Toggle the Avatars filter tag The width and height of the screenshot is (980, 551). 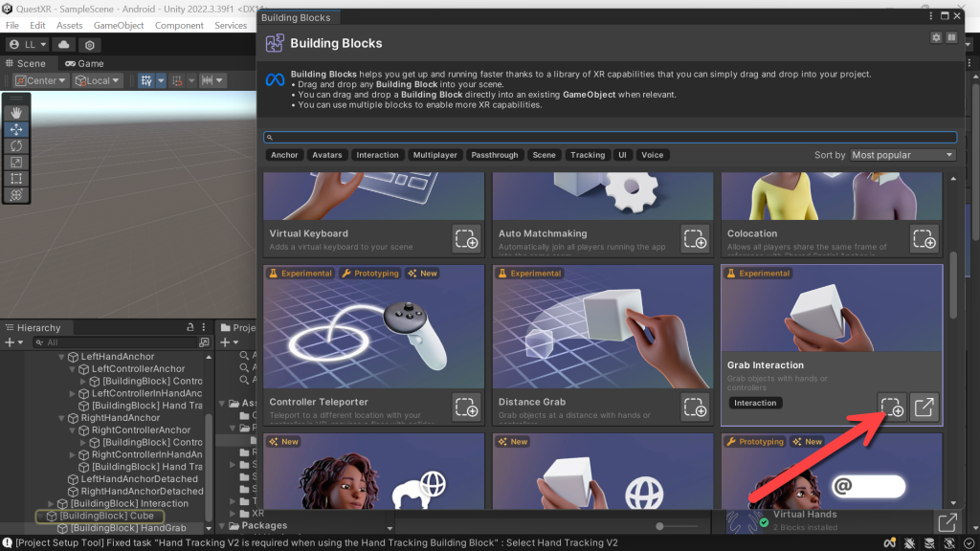click(327, 155)
